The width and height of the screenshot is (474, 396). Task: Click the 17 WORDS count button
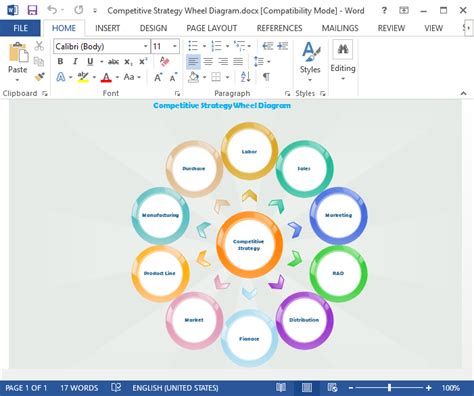pyautogui.click(x=79, y=388)
